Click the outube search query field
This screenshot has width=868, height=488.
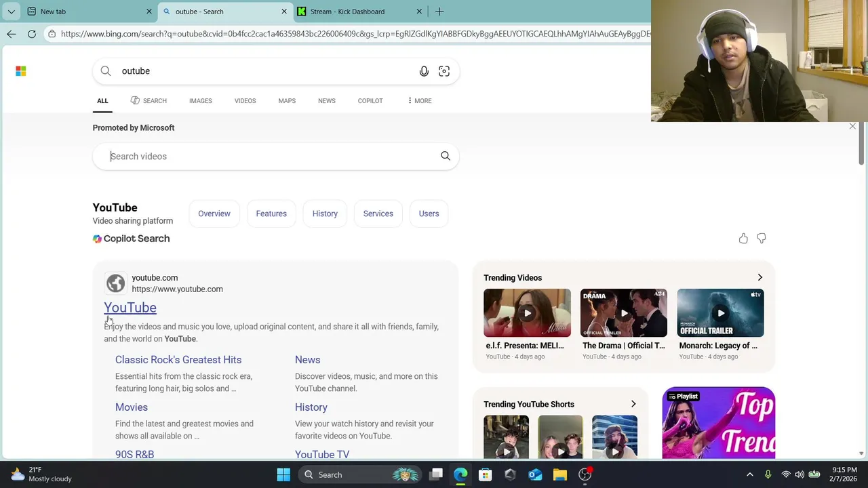[264, 71]
